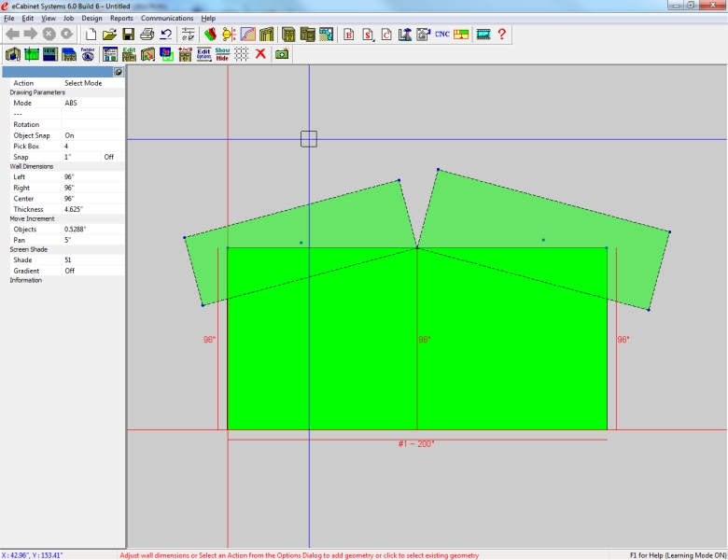Click the camera snapshot icon
Viewport: 728px width, 560px height.
coord(281,54)
